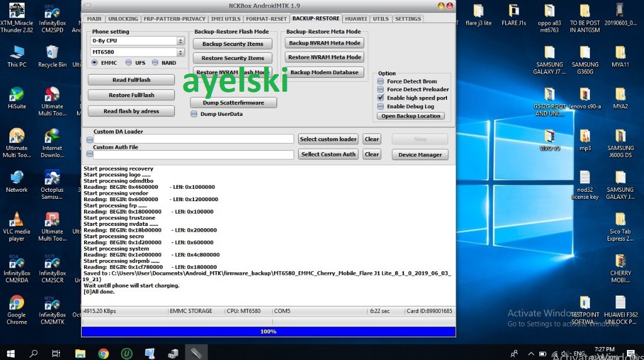Open InfinityBox CM2SPD desktop shortcut
644x360 pixels.
point(52,19)
